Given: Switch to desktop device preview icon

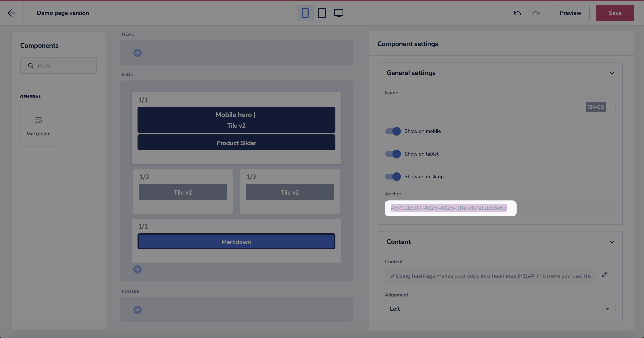Looking at the screenshot, I should coord(339,13).
